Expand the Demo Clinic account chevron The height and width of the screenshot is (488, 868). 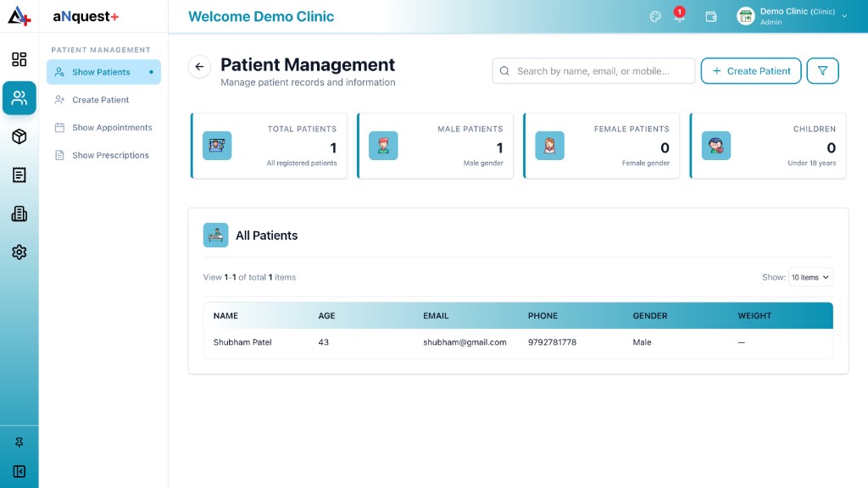coord(844,17)
